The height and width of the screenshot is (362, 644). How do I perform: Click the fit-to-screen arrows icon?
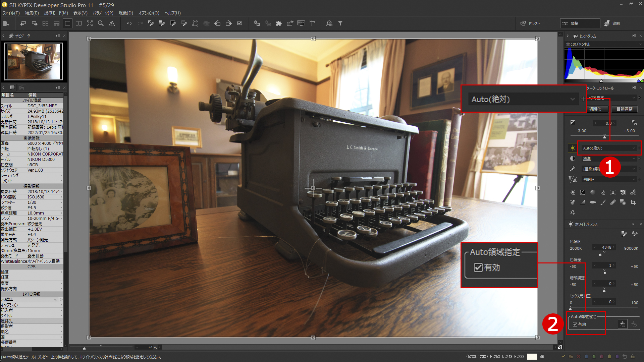click(x=90, y=23)
